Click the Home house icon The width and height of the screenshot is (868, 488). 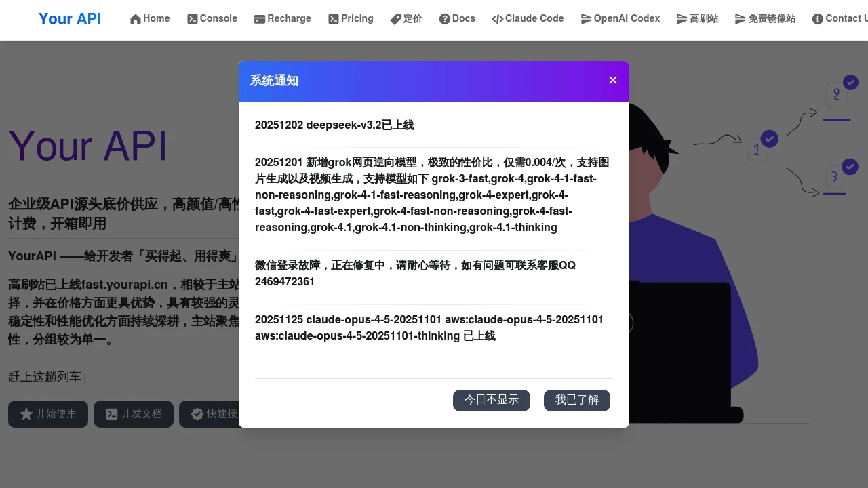tap(136, 19)
